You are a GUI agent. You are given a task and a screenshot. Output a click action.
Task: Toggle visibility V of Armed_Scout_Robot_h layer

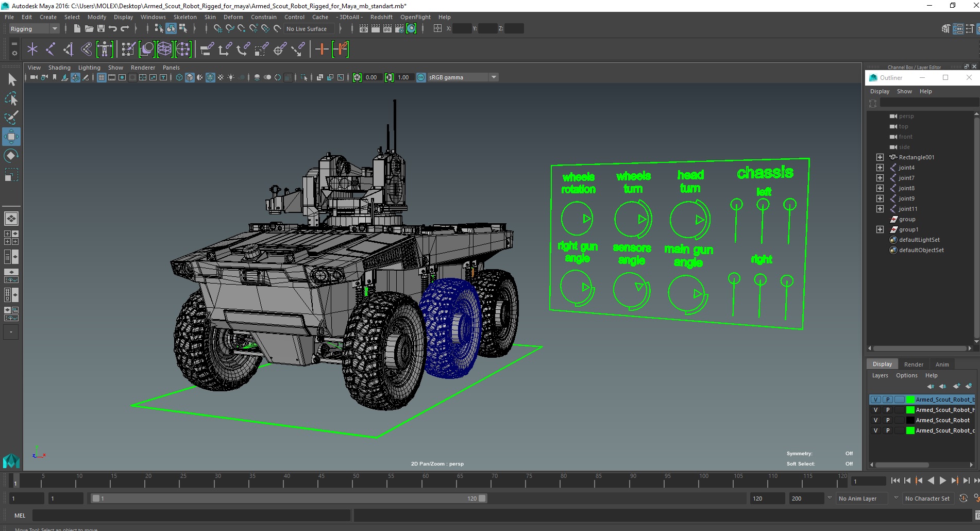click(x=875, y=410)
